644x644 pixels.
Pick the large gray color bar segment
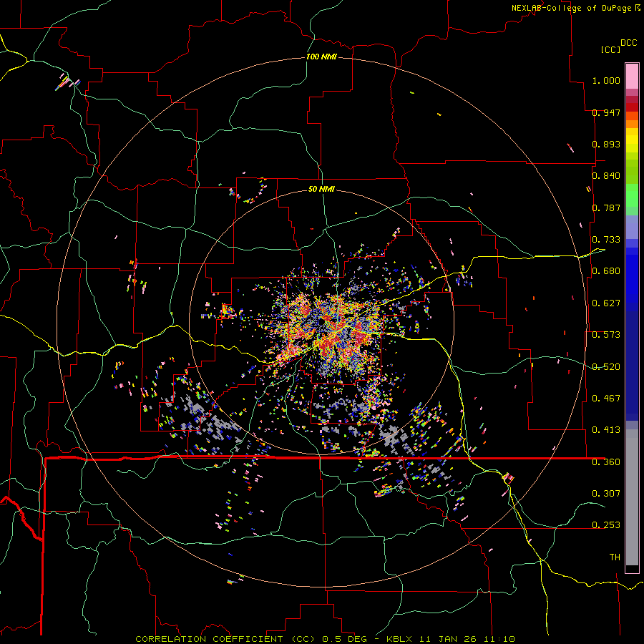click(632, 497)
